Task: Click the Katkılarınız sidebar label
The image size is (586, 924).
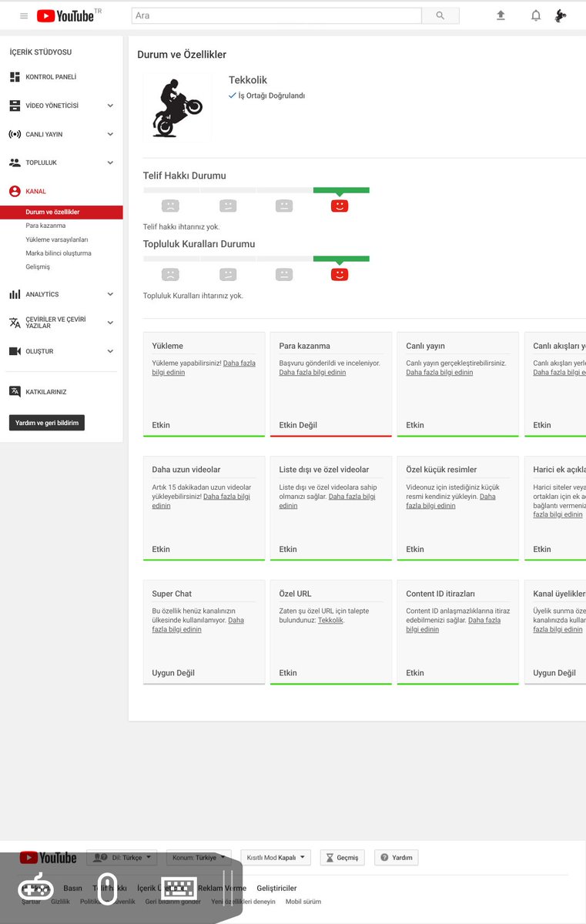Action: click(x=46, y=392)
